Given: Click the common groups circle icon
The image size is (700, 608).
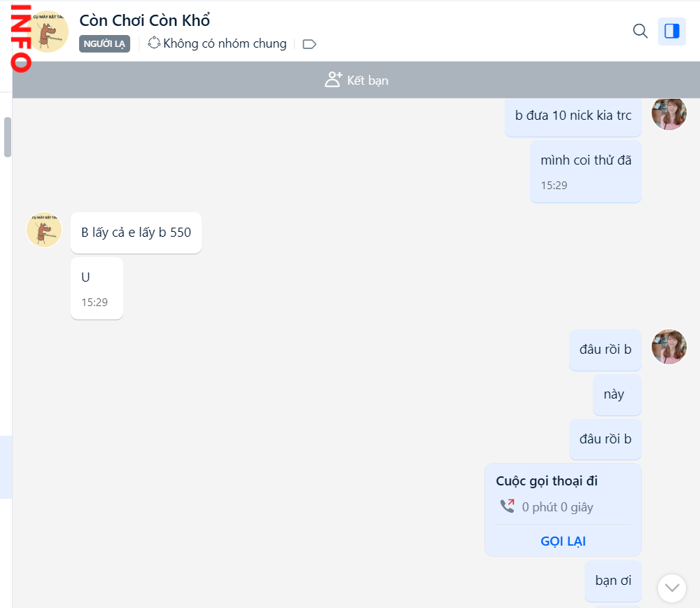Looking at the screenshot, I should coord(155,43).
